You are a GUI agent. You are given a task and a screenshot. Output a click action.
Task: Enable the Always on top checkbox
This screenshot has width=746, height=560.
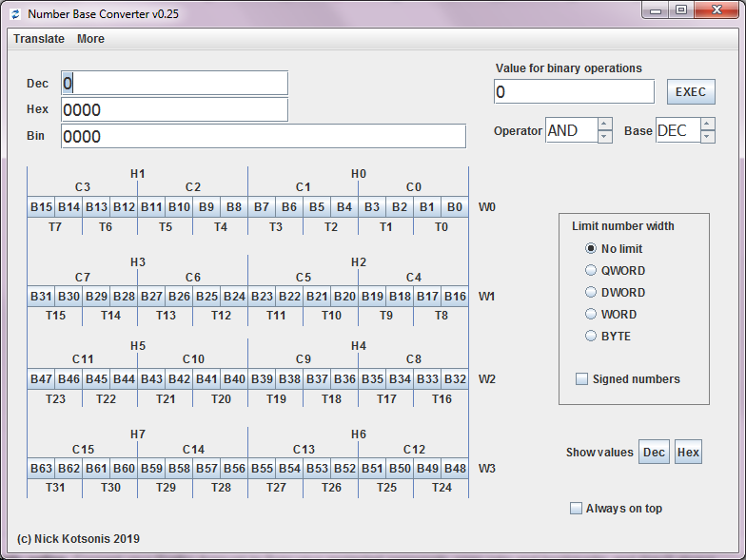click(x=576, y=509)
